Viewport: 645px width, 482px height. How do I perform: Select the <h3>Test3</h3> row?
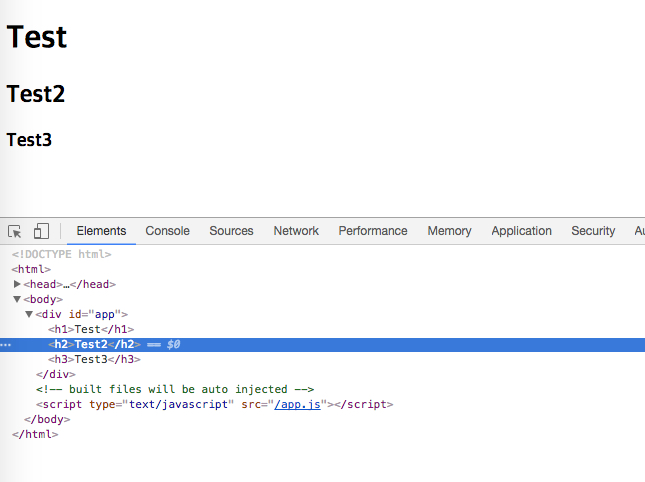[94, 359]
